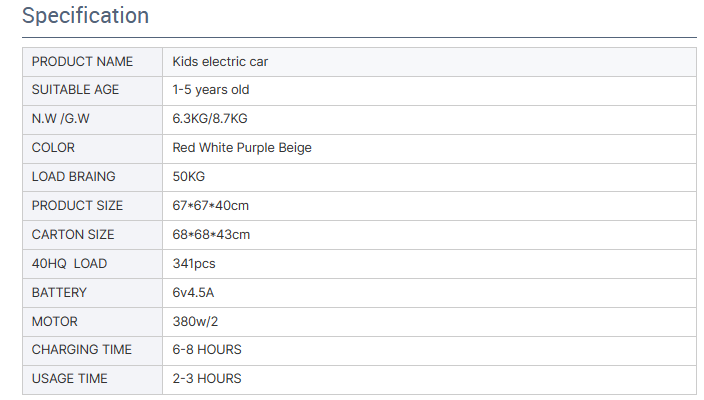This screenshot has height=400, width=704.
Task: Click the 50KG load value
Action: 189,176
